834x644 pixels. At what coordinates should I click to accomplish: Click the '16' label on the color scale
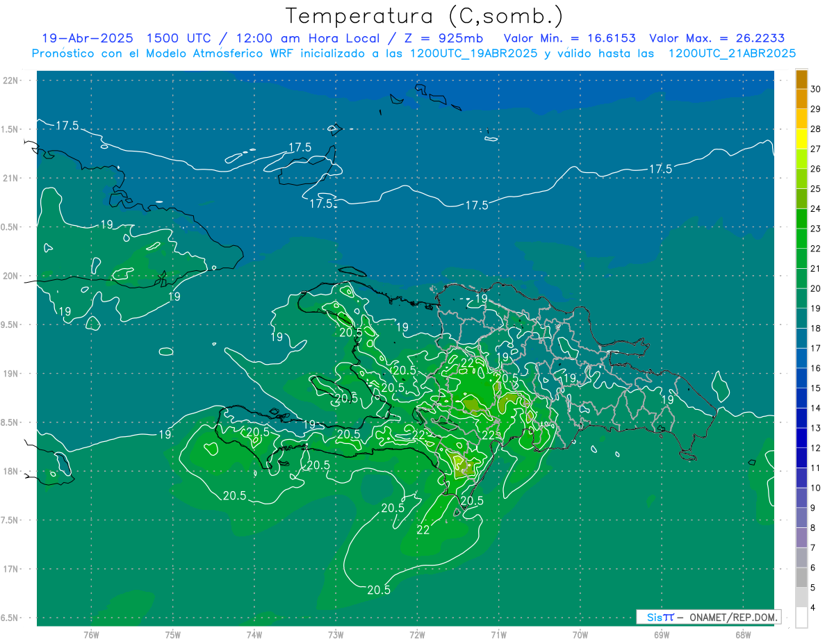click(816, 368)
